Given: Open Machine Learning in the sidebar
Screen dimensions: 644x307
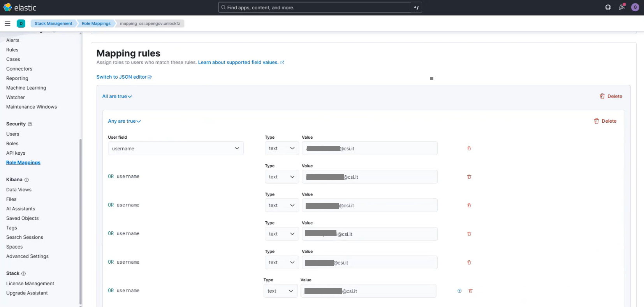Looking at the screenshot, I should pos(26,88).
